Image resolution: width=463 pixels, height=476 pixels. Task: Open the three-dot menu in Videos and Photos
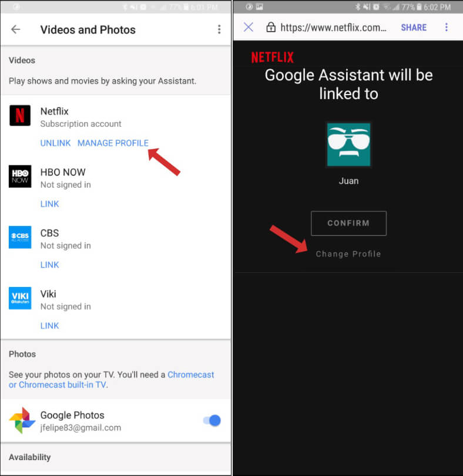(219, 29)
